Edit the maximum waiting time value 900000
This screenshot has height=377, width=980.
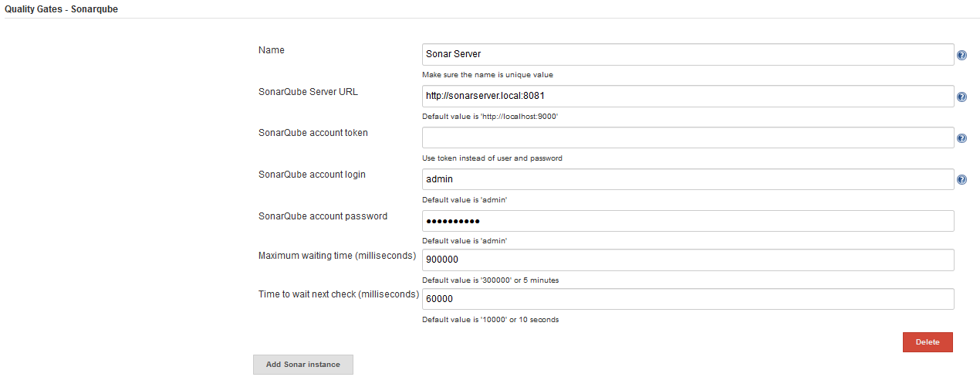tap(688, 260)
